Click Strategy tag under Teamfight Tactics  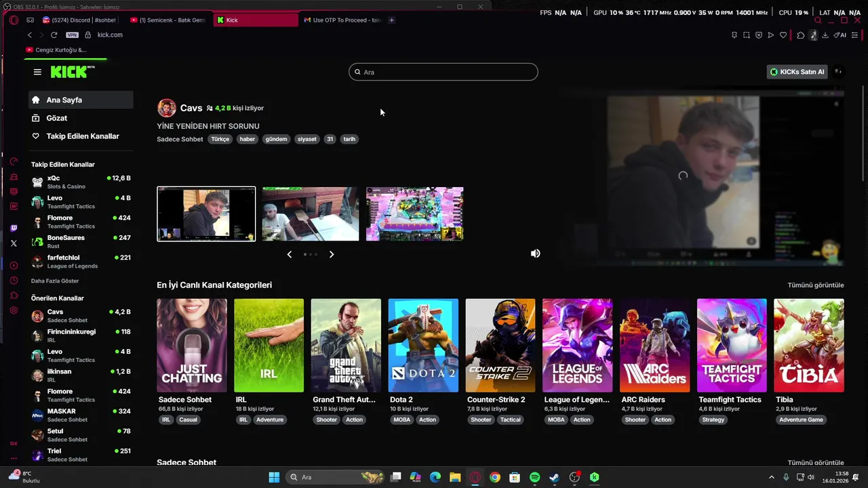click(713, 420)
